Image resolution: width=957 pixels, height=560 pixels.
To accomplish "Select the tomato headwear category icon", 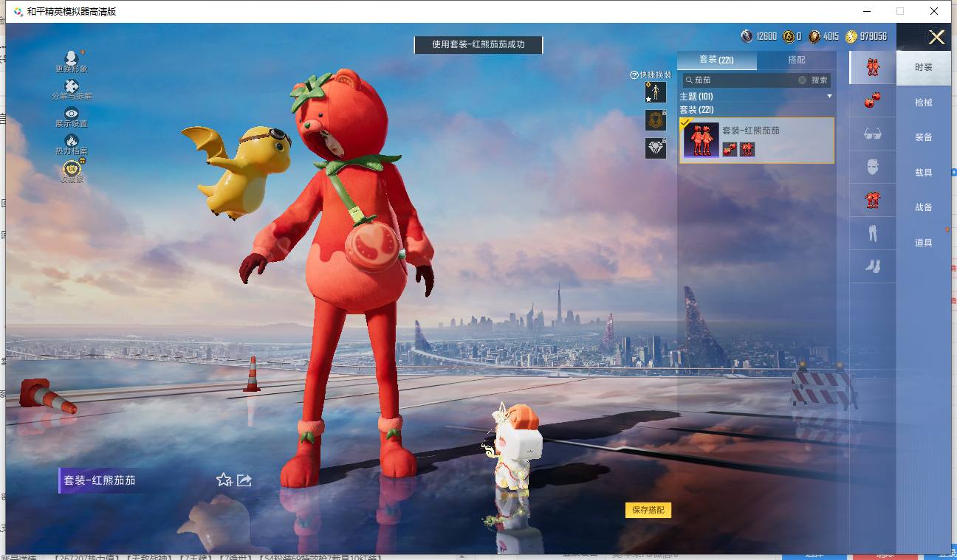I will pos(873,100).
